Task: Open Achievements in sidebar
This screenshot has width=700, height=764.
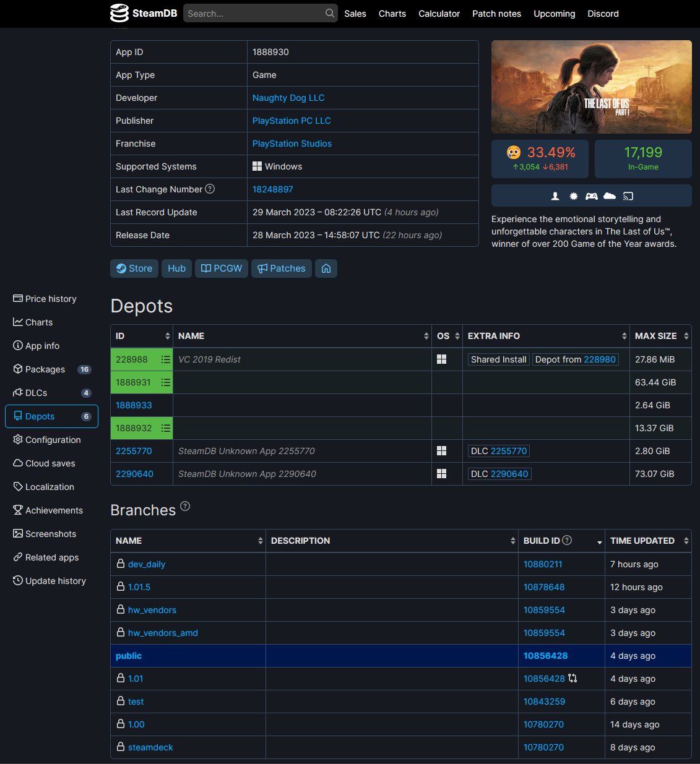Action: [51, 510]
